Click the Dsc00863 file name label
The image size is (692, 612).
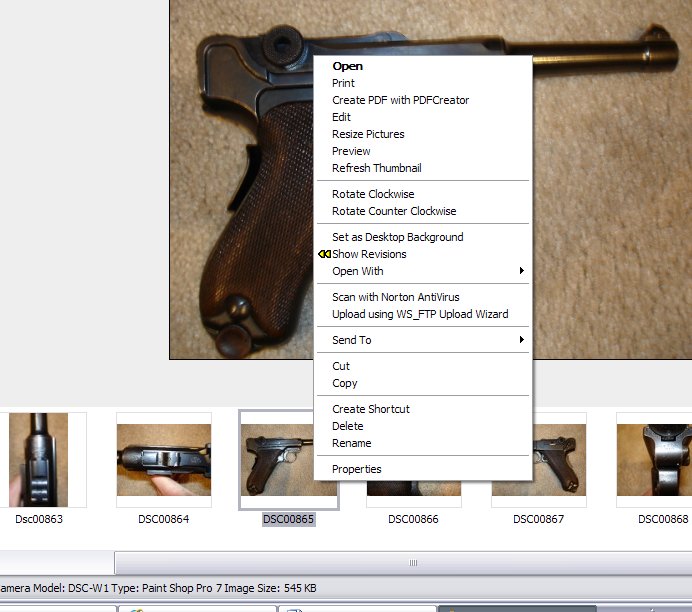point(39,519)
